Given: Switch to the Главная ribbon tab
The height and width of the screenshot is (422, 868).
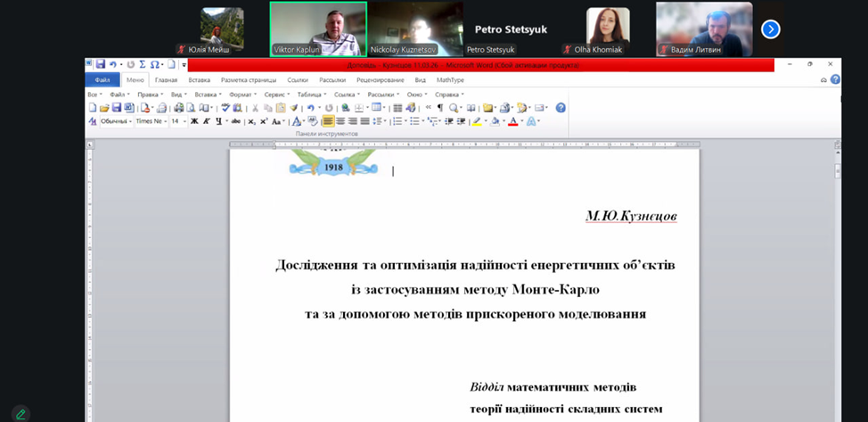Looking at the screenshot, I should point(166,79).
